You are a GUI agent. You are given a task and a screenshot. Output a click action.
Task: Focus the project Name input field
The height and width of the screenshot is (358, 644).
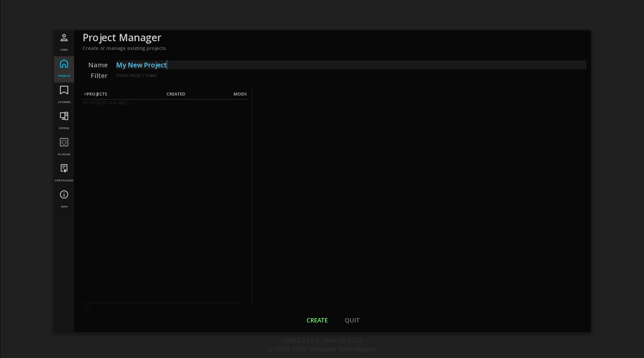[x=351, y=65]
